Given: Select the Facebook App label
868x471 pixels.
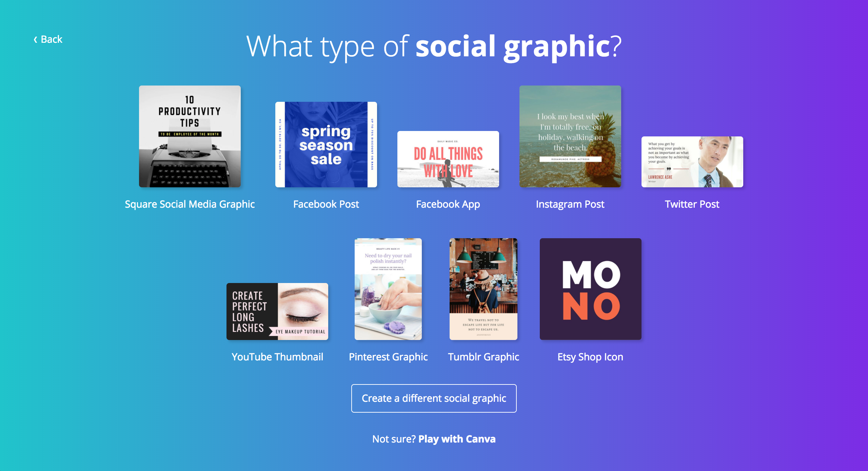Looking at the screenshot, I should 448,204.
